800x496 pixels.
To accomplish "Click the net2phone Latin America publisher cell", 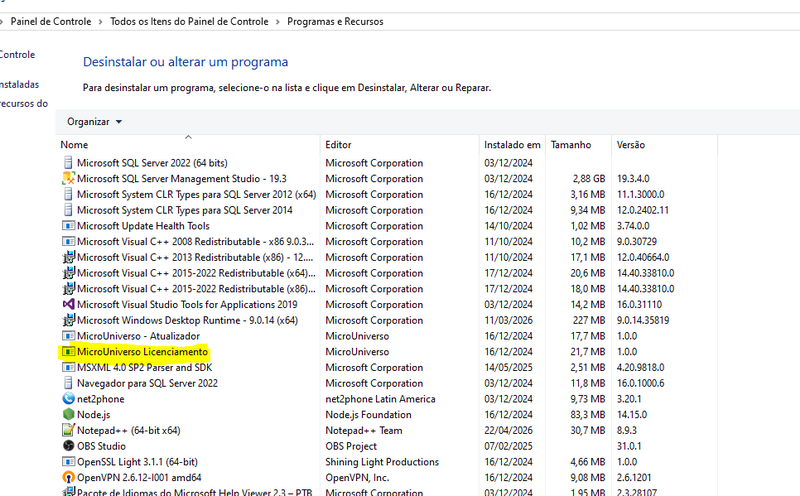I will pos(381,399).
